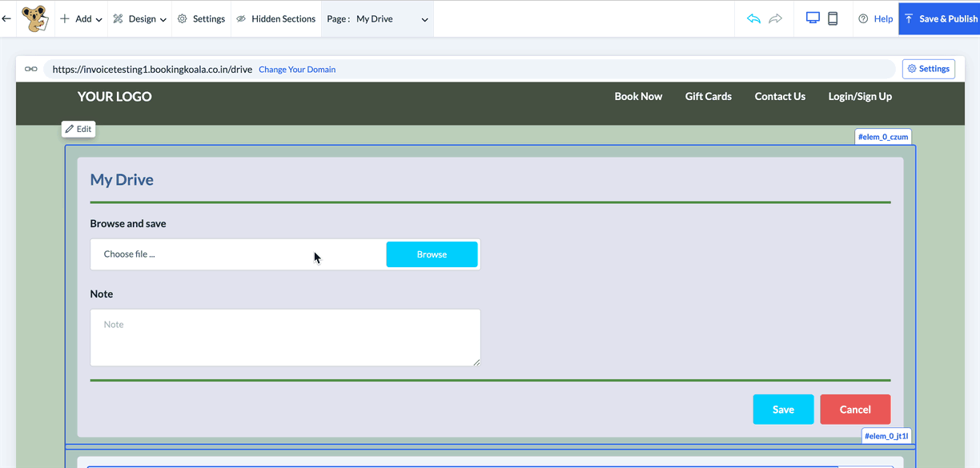Click Save & Publish button

tap(940, 18)
